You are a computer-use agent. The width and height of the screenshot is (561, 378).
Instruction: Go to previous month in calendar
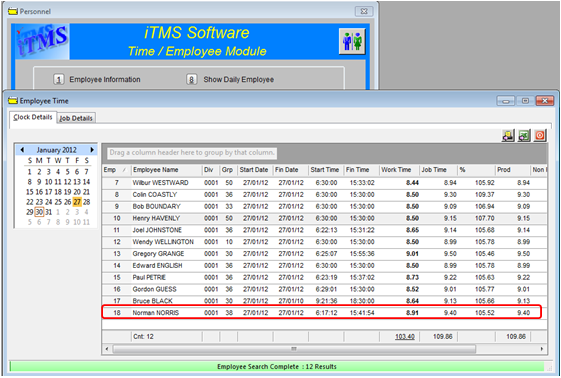[22, 149]
